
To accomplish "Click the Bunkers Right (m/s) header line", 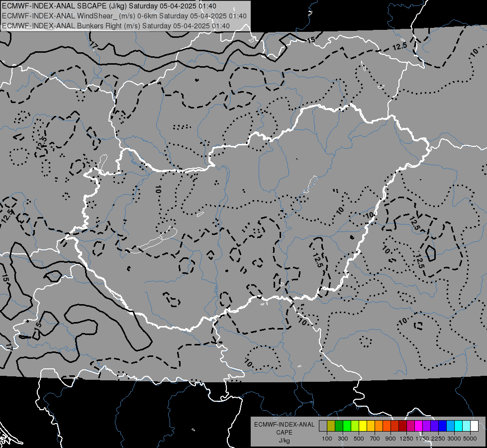I will pos(116,26).
